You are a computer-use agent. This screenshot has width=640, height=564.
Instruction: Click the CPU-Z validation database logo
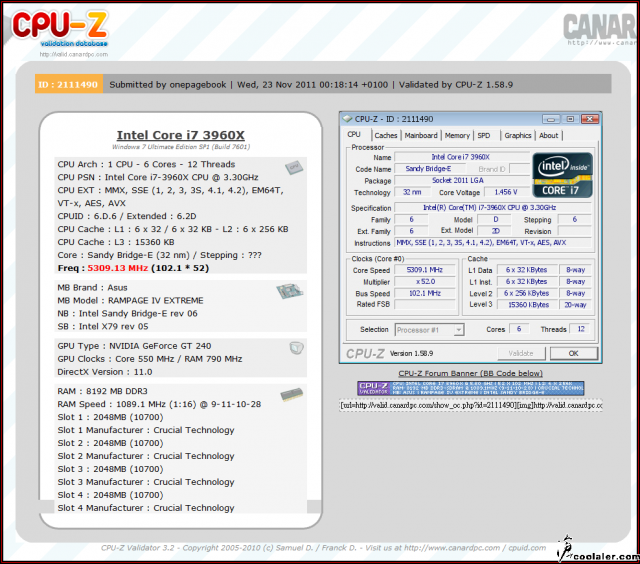(59, 29)
